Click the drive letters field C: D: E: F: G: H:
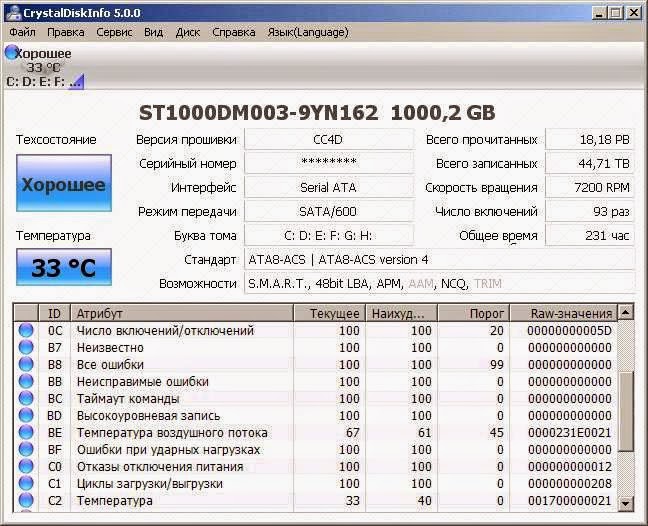Image resolution: width=648 pixels, height=526 pixels. [329, 235]
